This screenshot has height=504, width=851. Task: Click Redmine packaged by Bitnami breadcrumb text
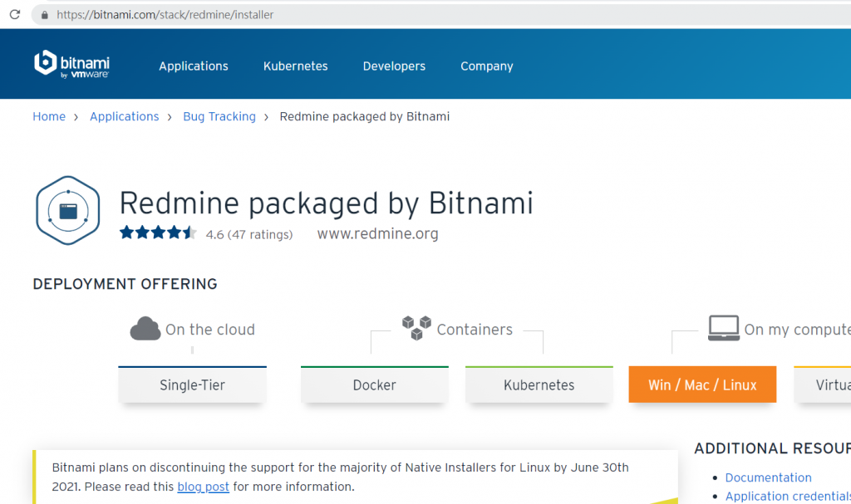tap(365, 116)
